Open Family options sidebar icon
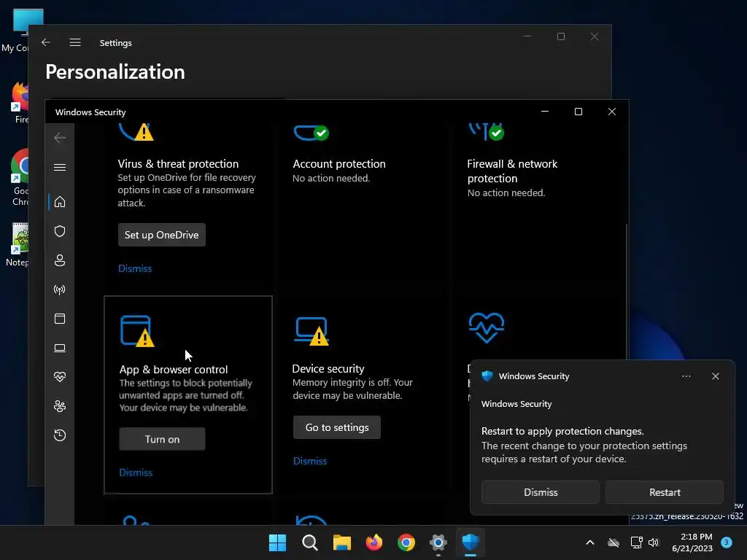Screen dimensions: 747x560 click(x=60, y=406)
